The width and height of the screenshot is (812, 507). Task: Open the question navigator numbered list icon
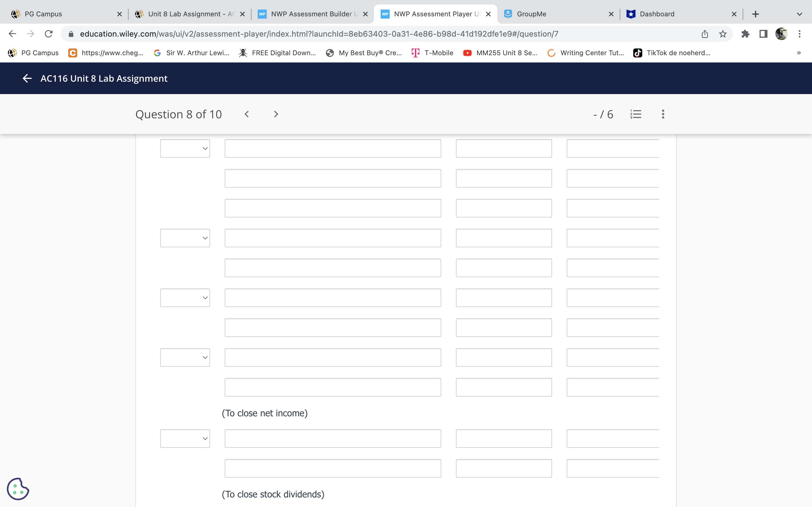tap(636, 114)
